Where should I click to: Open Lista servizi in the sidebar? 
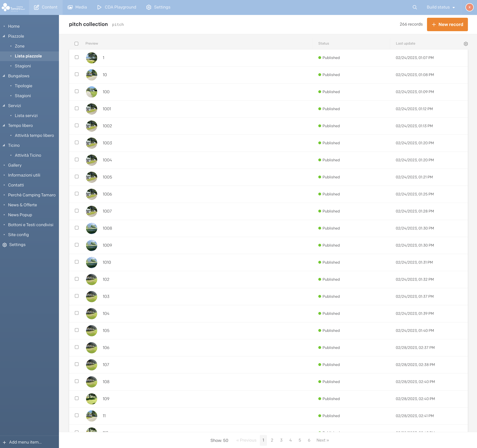tap(26, 116)
